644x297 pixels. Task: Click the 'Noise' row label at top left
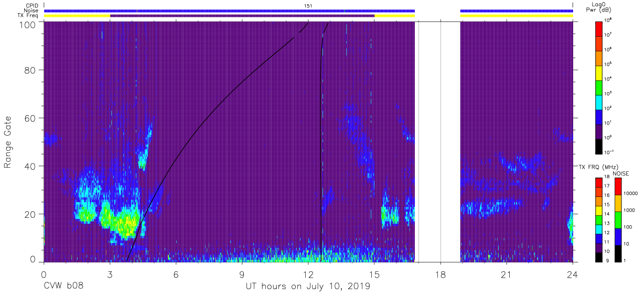click(x=31, y=10)
